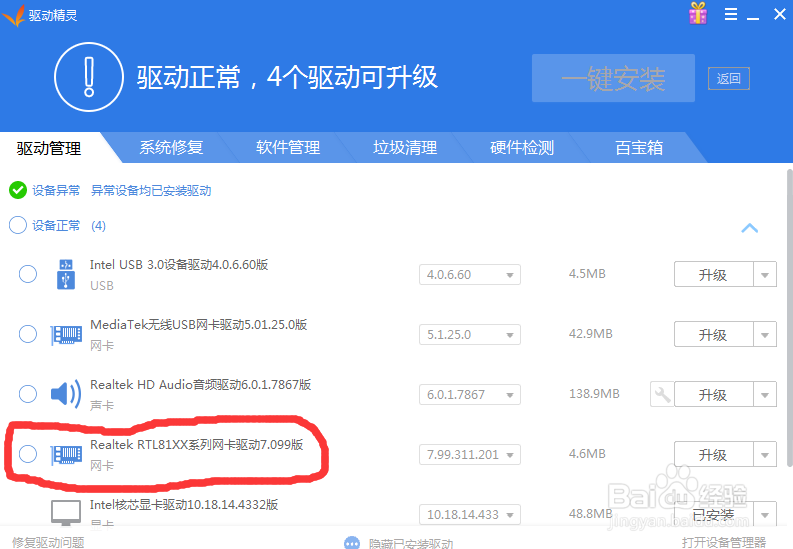This screenshot has height=549, width=793.
Task: Switch to the 软件管理 tab
Action: [288, 148]
